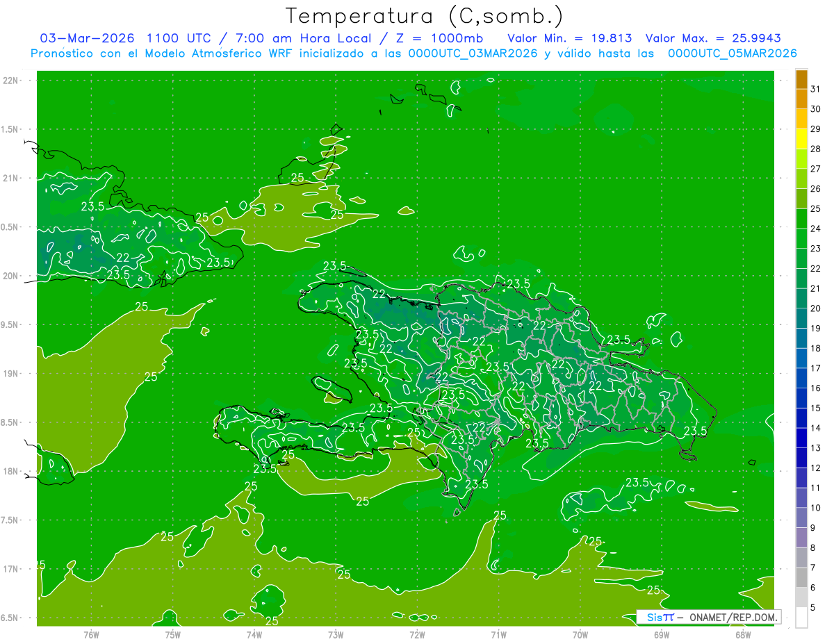Pick the dark blue swatch between legend 13 and 14
Viewport: 834px width, 644px height.
[801, 438]
